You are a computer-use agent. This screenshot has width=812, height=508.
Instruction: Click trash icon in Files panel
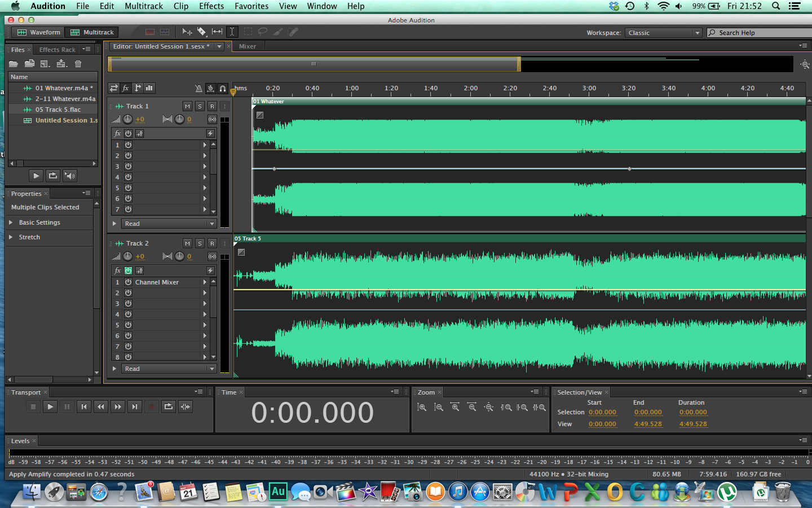tap(78, 64)
